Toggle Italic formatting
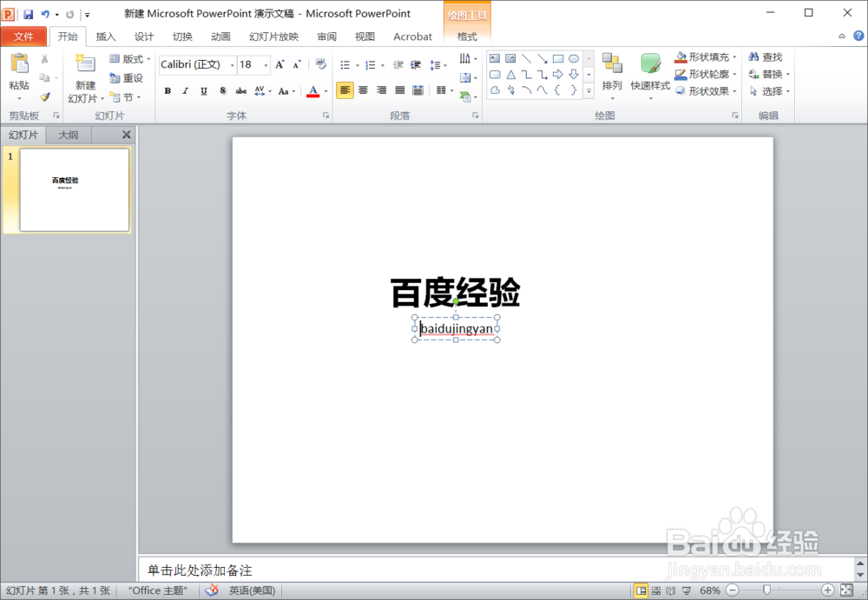The image size is (868, 600). (x=186, y=91)
